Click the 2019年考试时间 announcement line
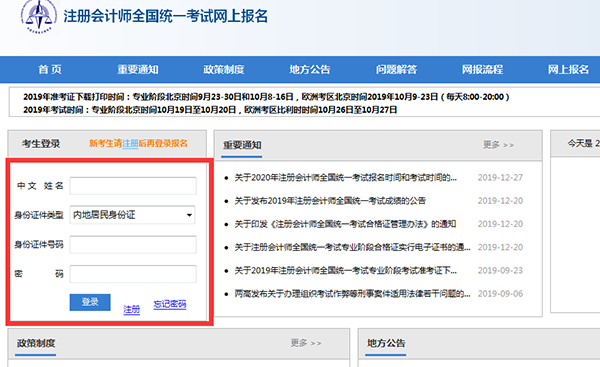Screen dimensions: 600x367 pyautogui.click(x=210, y=110)
